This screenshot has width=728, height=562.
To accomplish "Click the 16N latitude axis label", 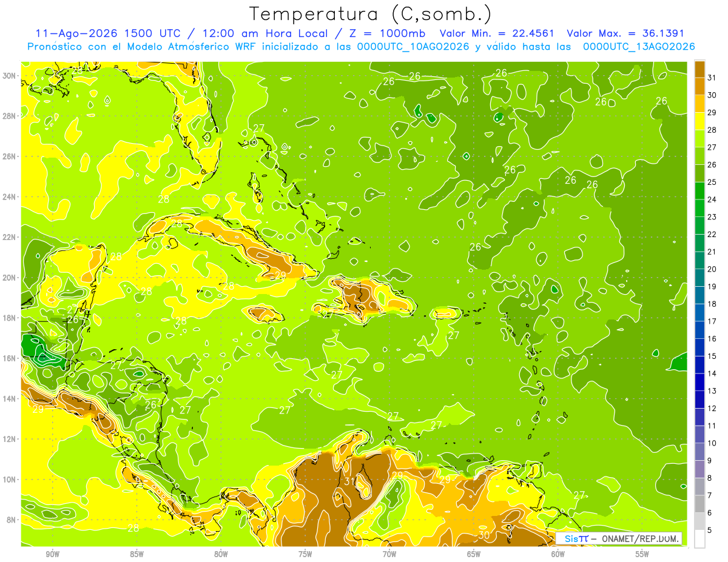I will 10,358.
